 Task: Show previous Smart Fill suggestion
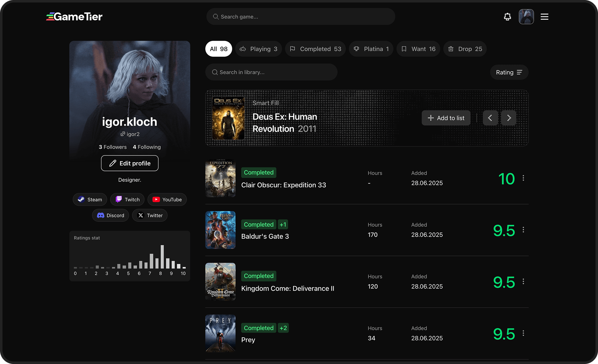point(490,118)
